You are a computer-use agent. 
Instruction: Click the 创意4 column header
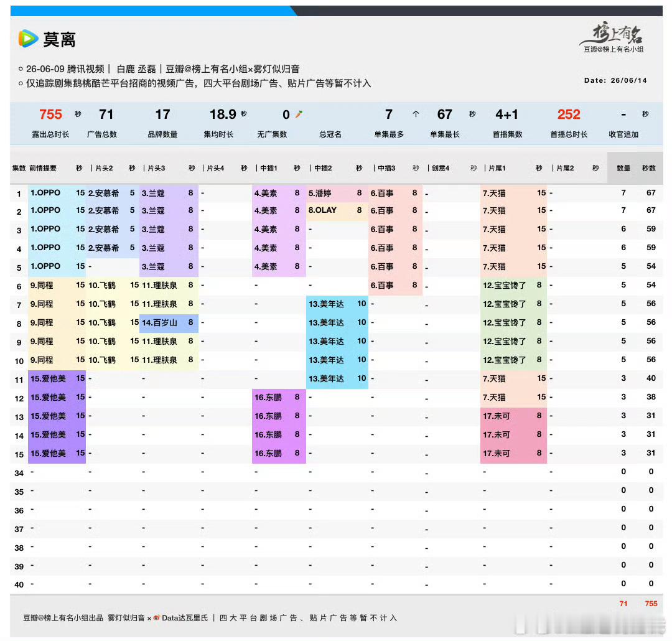[440, 168]
